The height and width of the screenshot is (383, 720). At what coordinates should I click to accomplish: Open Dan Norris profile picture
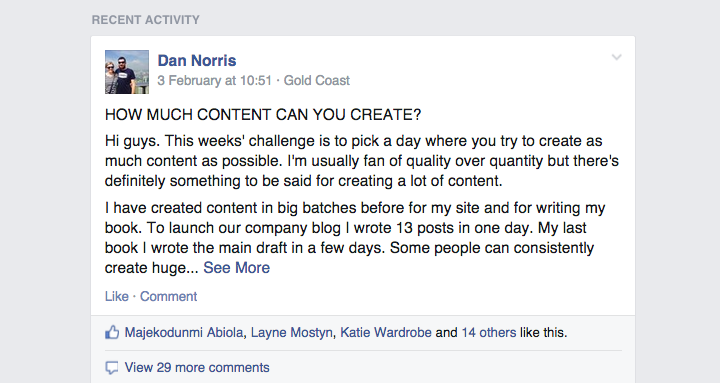127,72
